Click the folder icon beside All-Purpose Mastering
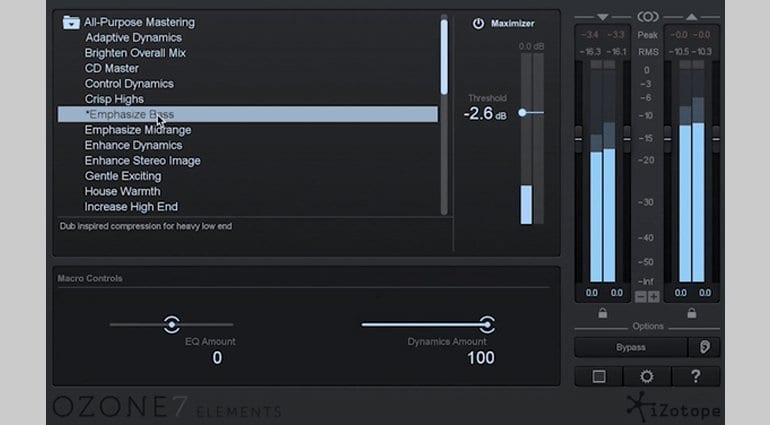This screenshot has height=425, width=770. coord(71,23)
